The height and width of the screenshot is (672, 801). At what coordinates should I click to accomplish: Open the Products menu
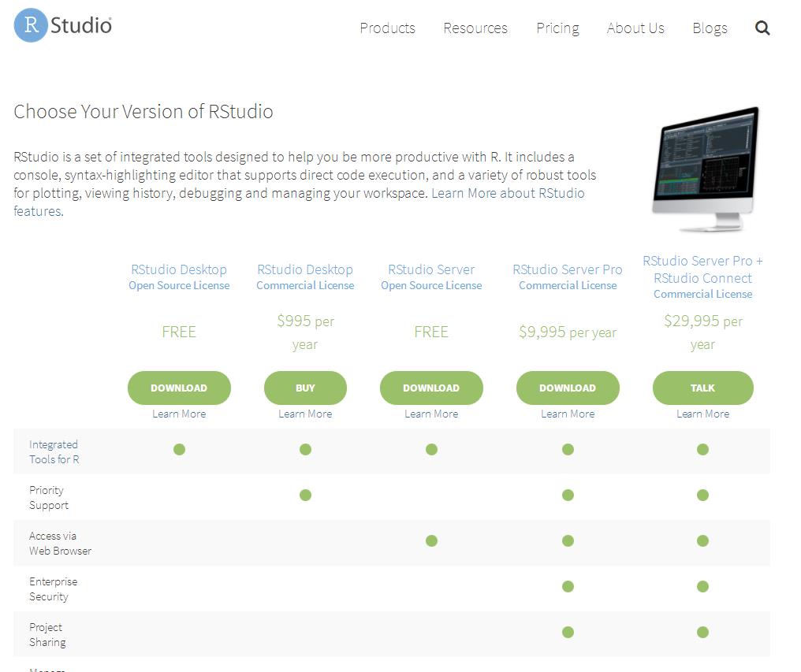coord(387,28)
